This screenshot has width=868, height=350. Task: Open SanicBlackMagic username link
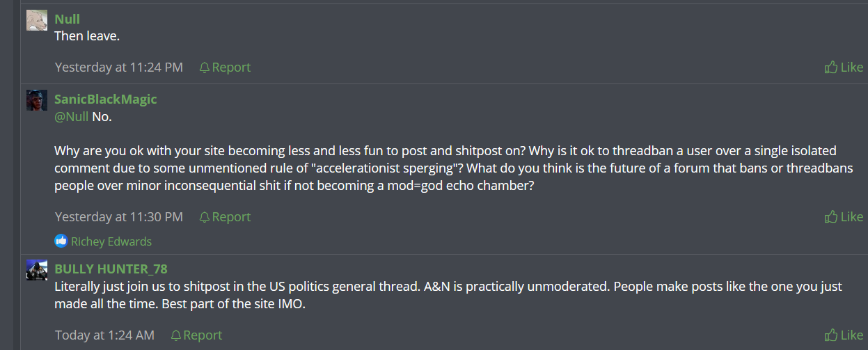pyautogui.click(x=106, y=99)
